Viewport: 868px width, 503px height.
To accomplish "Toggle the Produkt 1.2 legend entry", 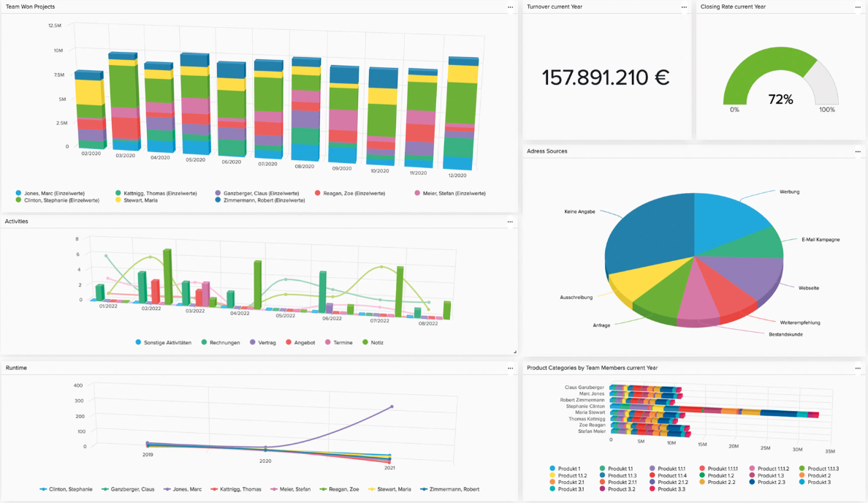I will pyautogui.click(x=717, y=475).
